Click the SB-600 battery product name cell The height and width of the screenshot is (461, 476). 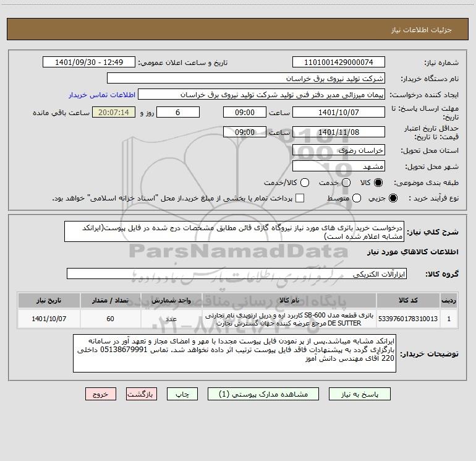[289, 319]
